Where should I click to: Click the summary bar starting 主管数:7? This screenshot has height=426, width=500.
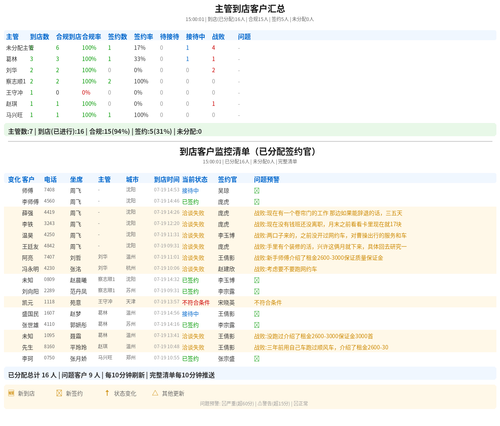250,131
